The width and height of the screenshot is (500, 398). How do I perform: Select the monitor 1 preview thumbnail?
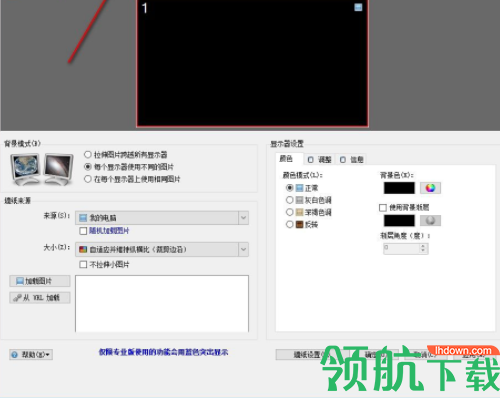(252, 63)
